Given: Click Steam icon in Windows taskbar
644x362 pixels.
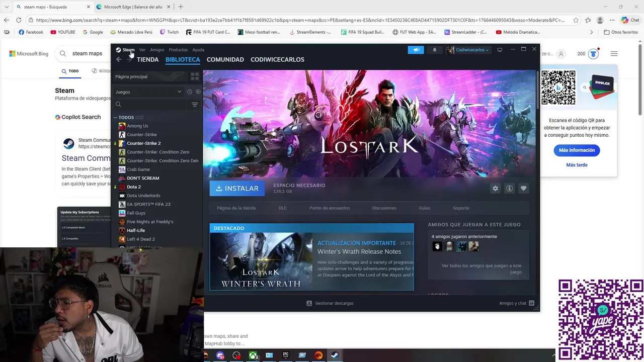Looking at the screenshot, I should tap(335, 355).
